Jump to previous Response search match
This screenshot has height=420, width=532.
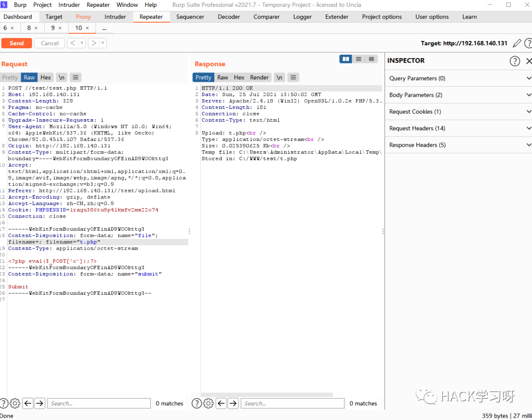[x=221, y=403]
